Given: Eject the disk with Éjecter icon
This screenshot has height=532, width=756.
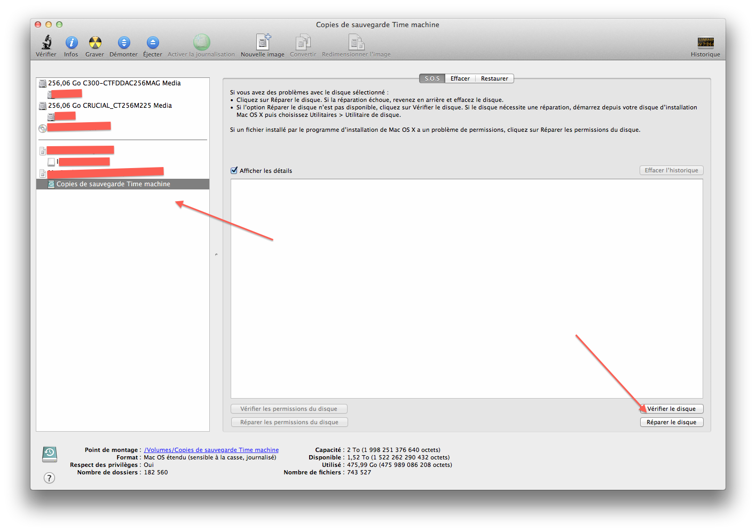Looking at the screenshot, I should pos(153,43).
